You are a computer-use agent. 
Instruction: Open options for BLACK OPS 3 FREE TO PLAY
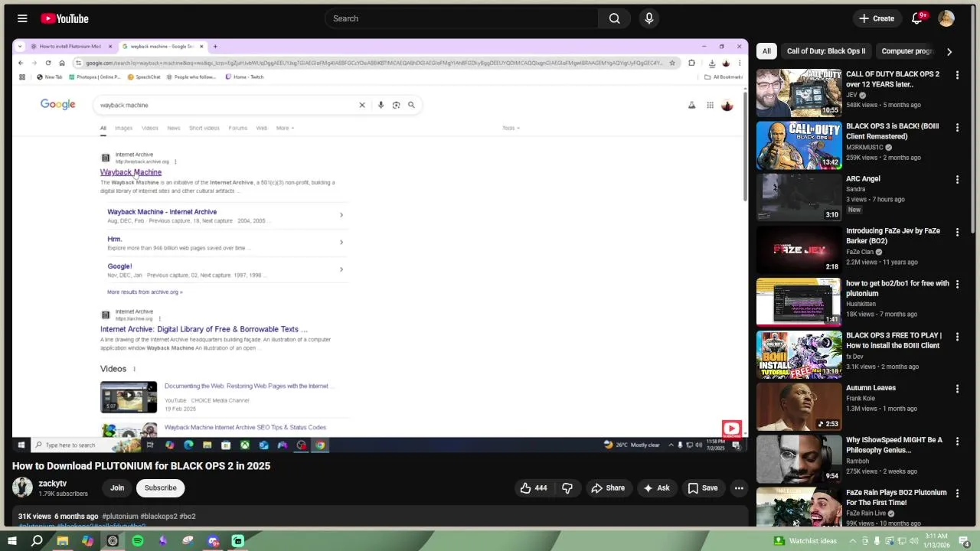[x=957, y=336]
